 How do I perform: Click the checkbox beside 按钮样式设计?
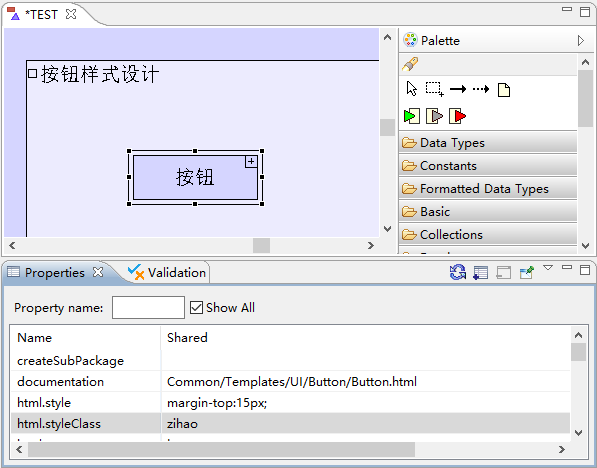coord(32,73)
